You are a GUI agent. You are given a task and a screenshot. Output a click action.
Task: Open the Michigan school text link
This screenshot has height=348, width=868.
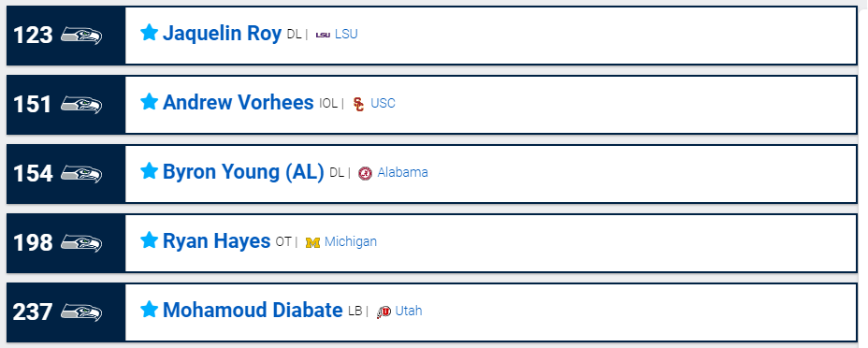click(351, 241)
